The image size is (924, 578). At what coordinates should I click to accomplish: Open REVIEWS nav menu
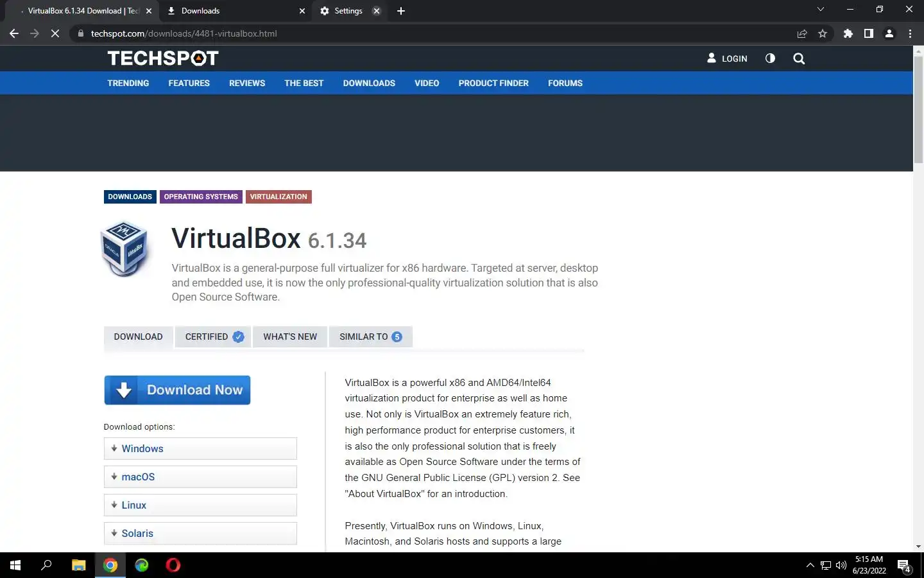tap(247, 83)
